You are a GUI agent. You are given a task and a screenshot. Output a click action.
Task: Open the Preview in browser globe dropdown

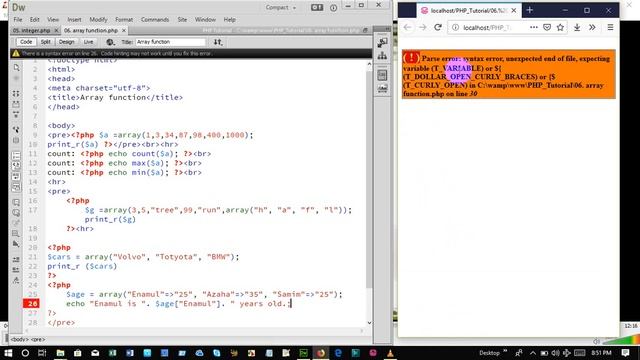(110, 42)
